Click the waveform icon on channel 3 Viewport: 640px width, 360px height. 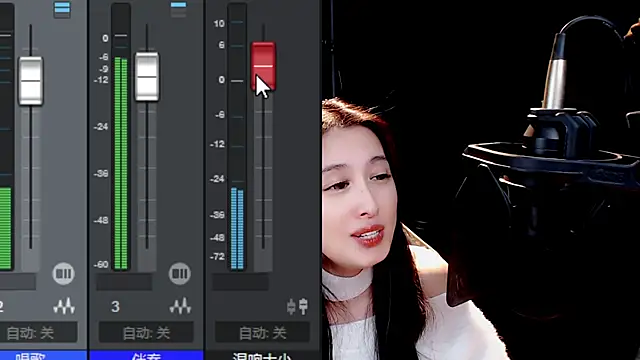(180, 306)
